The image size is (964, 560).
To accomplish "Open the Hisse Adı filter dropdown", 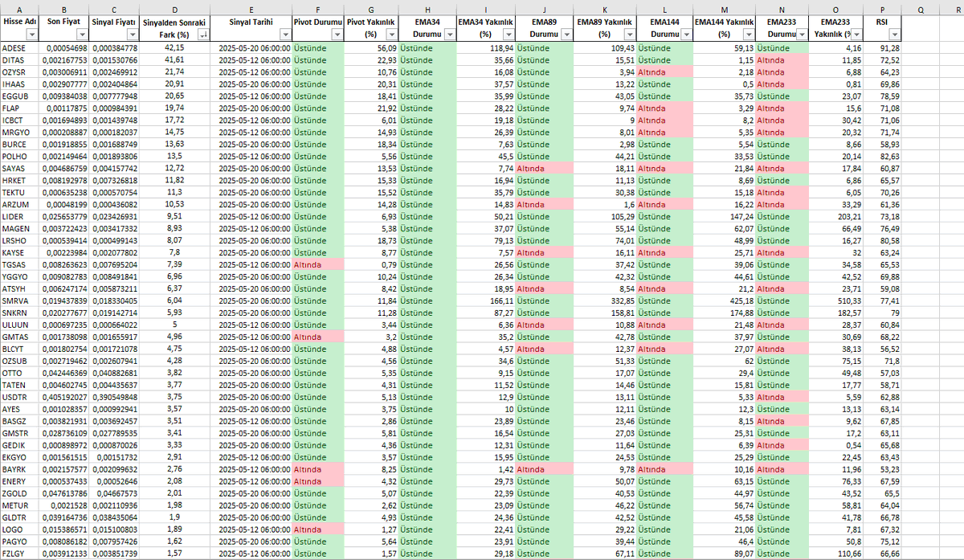I will tap(31, 35).
